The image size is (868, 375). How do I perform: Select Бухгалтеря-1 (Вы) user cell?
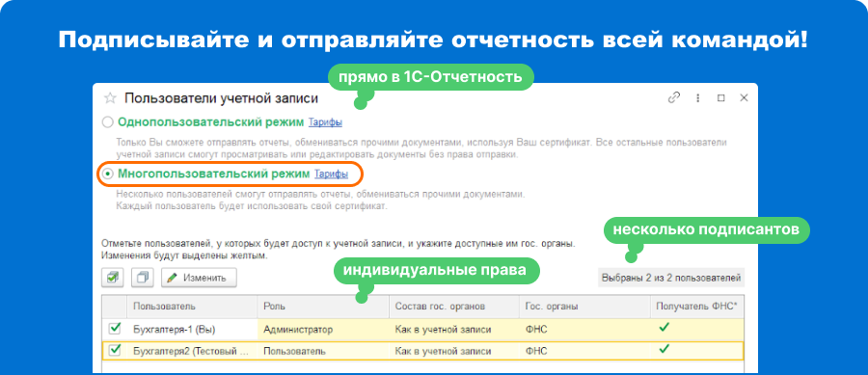[192, 329]
